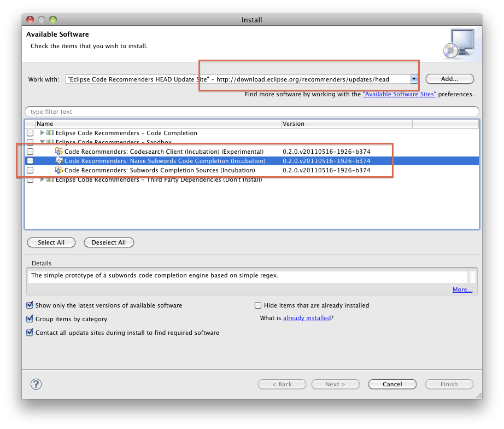Open the More... details link
Viewport: 504px width, 429px height.
coord(462,289)
